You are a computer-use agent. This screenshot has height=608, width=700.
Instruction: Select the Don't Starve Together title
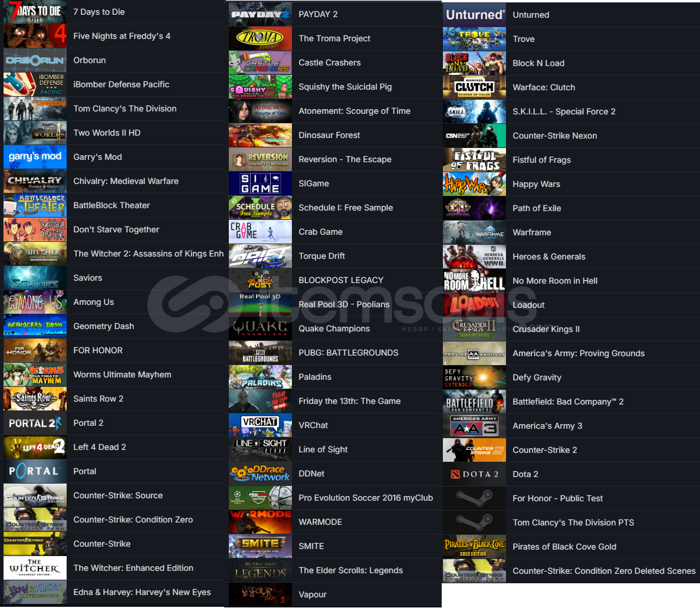point(116,229)
